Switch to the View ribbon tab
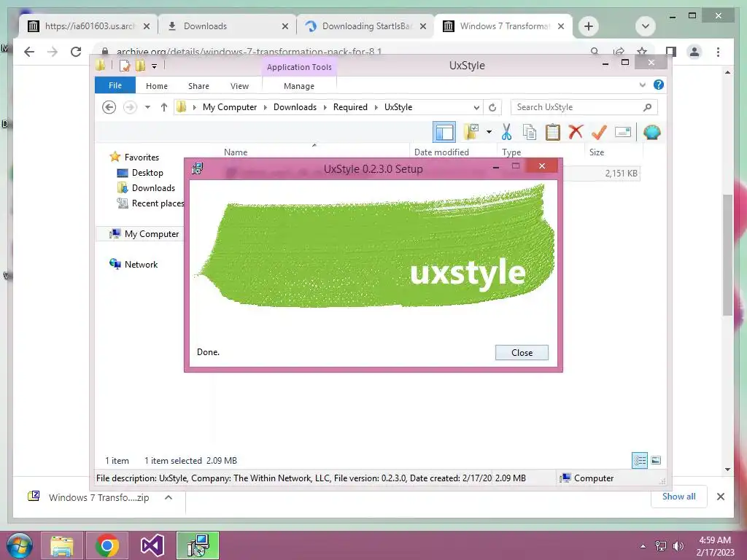This screenshot has height=560, width=747. [x=239, y=86]
